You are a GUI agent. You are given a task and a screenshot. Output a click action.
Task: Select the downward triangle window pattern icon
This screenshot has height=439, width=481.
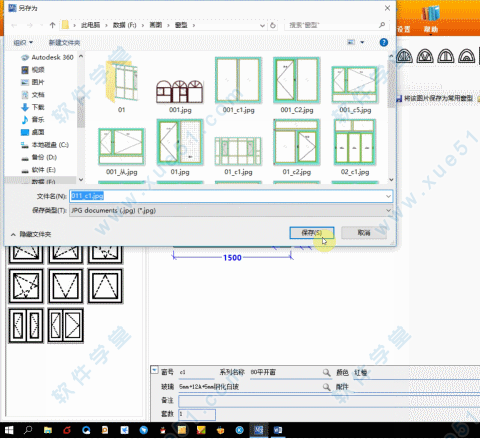(x=65, y=286)
